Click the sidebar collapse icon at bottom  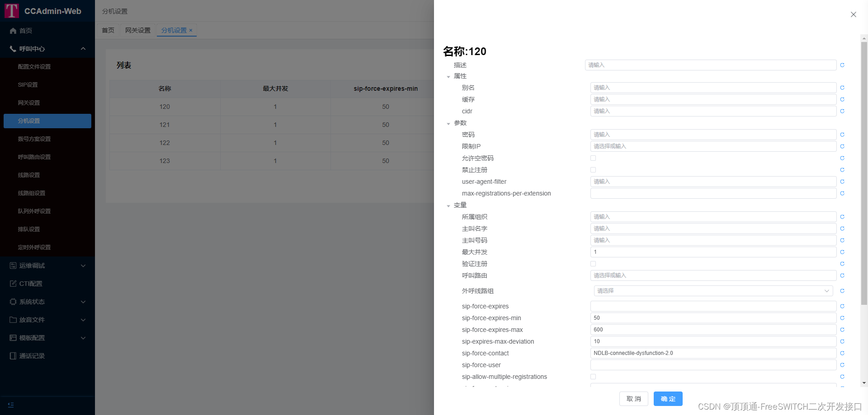pos(11,405)
